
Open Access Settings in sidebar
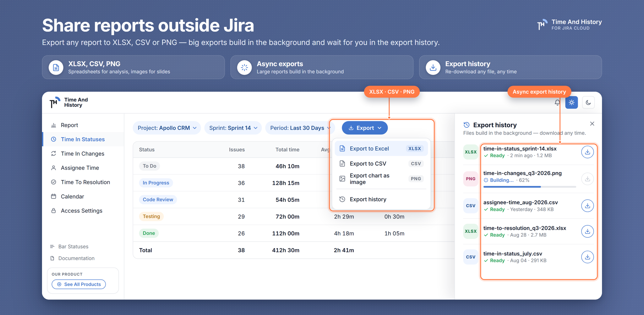click(83, 211)
